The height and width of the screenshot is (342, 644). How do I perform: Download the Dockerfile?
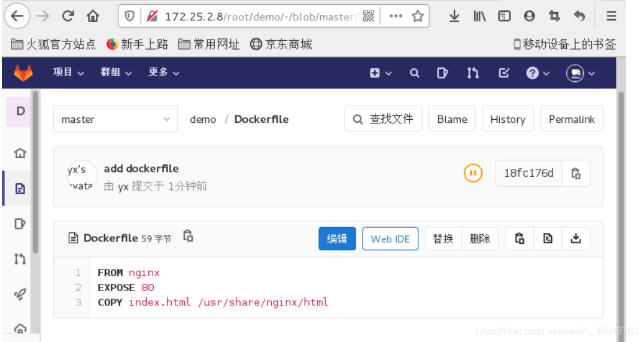pyautogui.click(x=576, y=238)
